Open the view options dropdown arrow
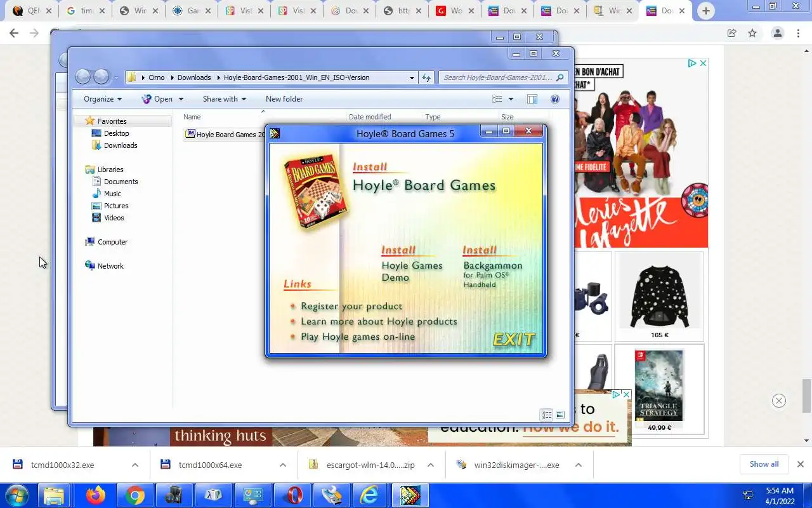The height and width of the screenshot is (508, 812). [x=511, y=99]
